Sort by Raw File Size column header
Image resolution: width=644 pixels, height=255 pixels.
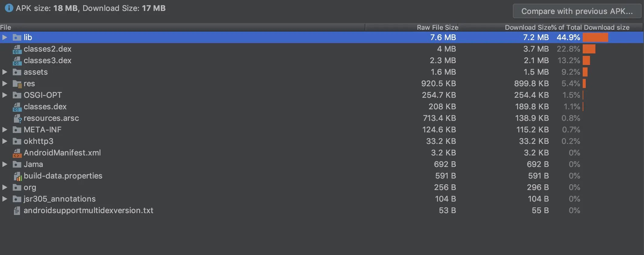(437, 27)
